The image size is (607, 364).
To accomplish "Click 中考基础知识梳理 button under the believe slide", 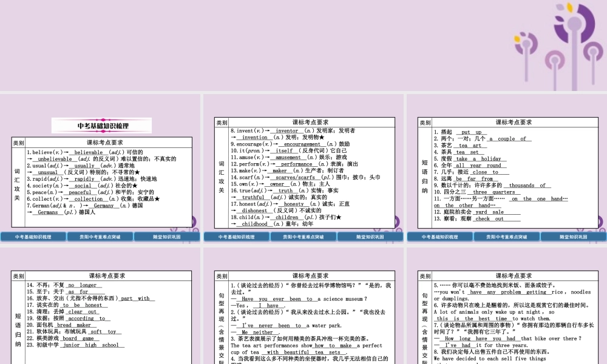I will click(x=33, y=237).
